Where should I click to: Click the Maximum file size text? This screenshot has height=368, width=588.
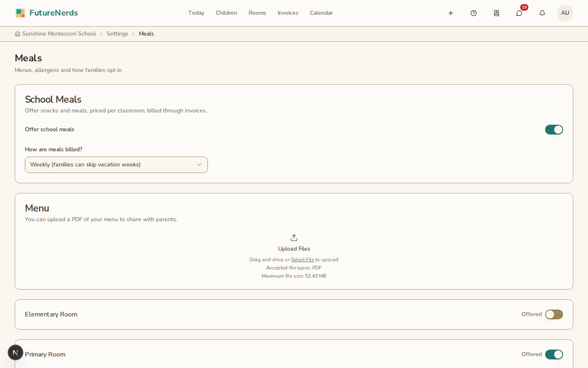tap(294, 276)
